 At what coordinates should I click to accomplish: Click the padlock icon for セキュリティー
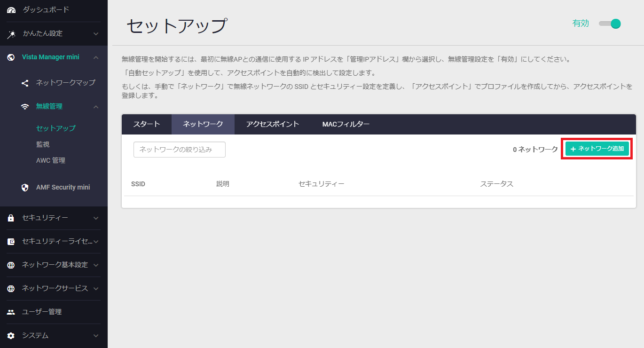click(11, 218)
